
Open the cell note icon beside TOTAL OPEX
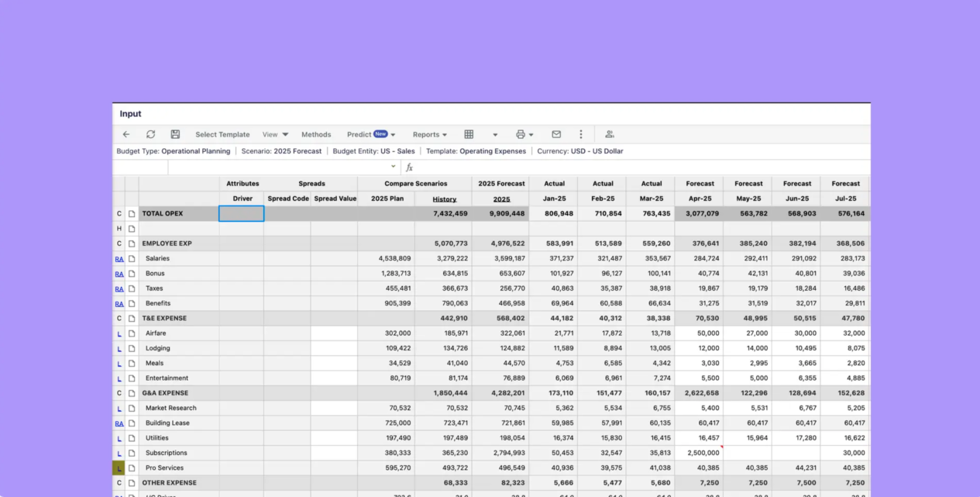click(x=131, y=213)
